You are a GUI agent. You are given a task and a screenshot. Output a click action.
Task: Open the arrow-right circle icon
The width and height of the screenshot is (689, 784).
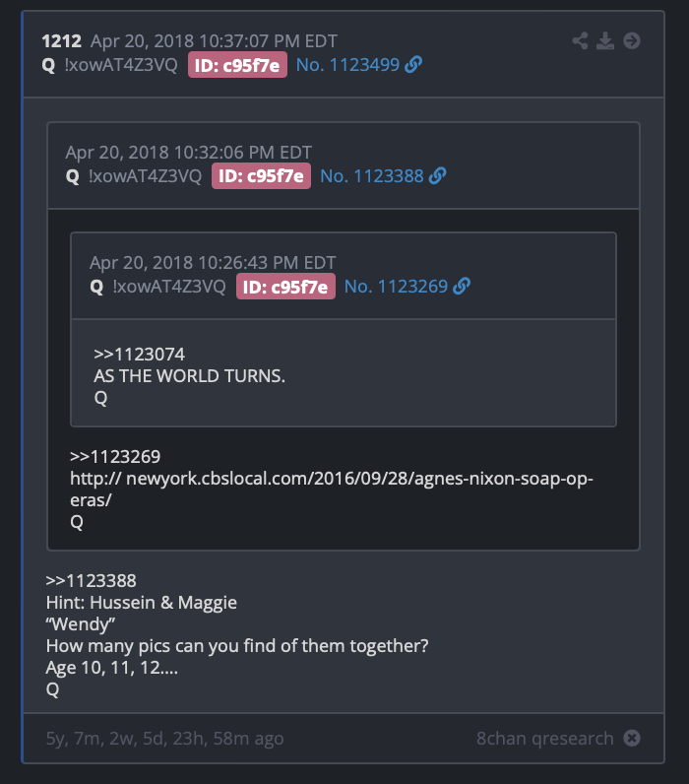coord(632,41)
